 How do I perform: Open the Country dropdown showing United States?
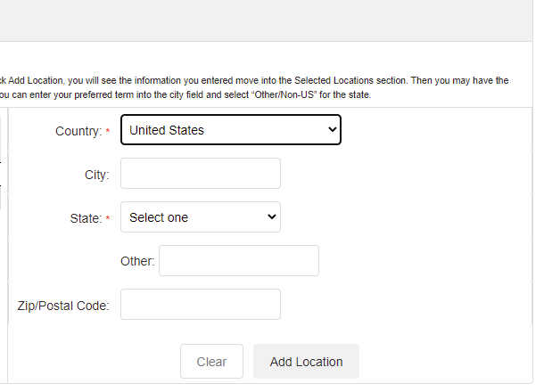(x=230, y=130)
